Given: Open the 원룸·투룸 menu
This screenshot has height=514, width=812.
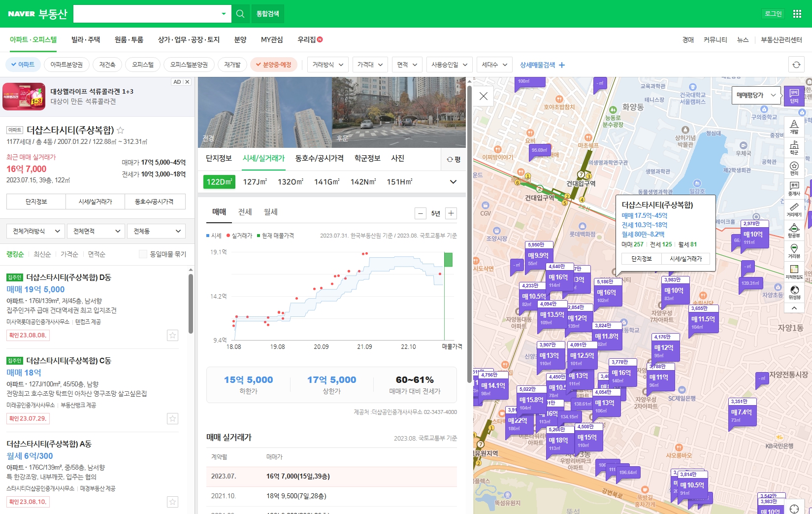Looking at the screenshot, I should (129, 39).
